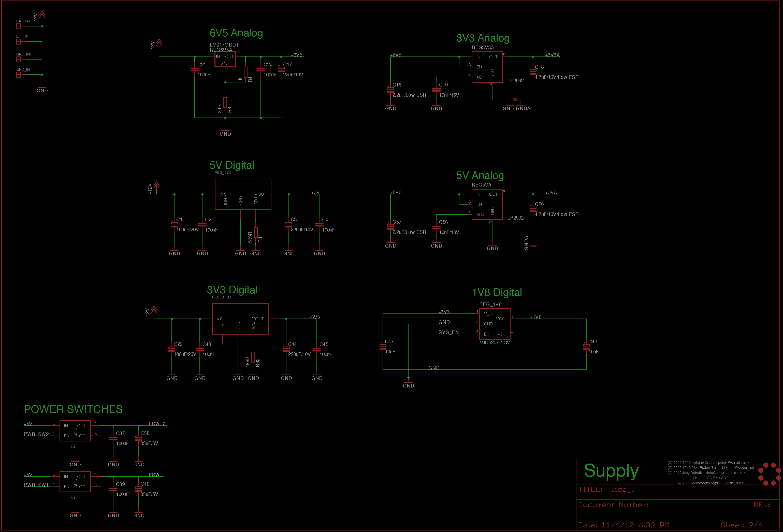
Task: Click the PWR_SW2 power switch IC
Action: [x=75, y=430]
